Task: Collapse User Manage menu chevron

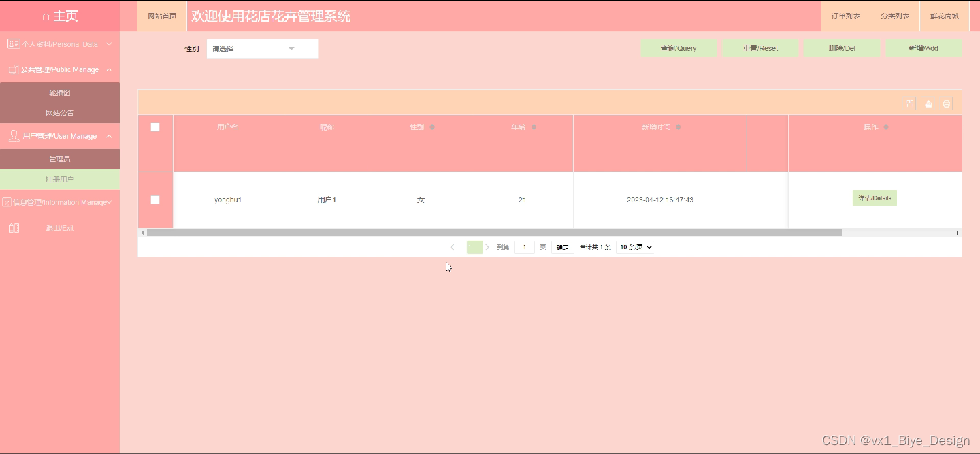Action: click(x=109, y=136)
